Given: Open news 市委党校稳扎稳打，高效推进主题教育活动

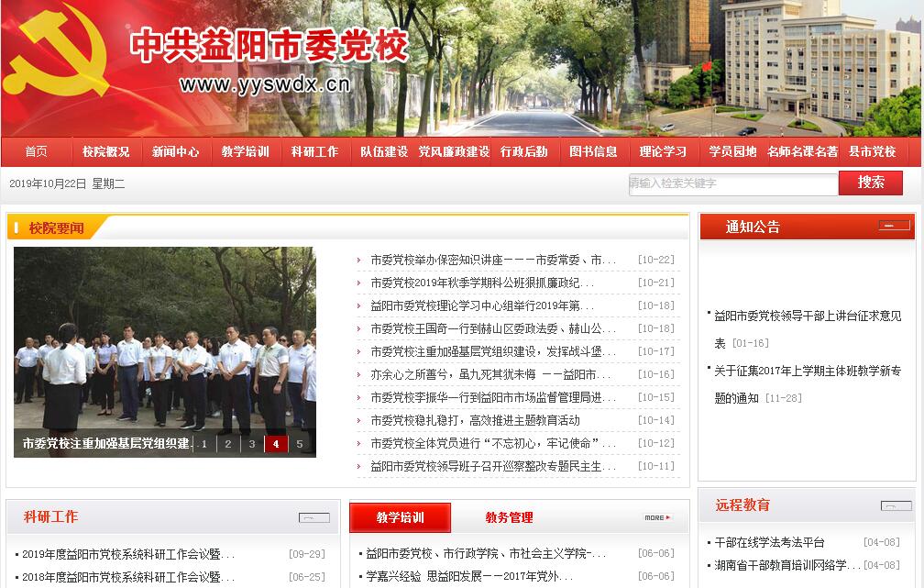Looking at the screenshot, I should (475, 420).
